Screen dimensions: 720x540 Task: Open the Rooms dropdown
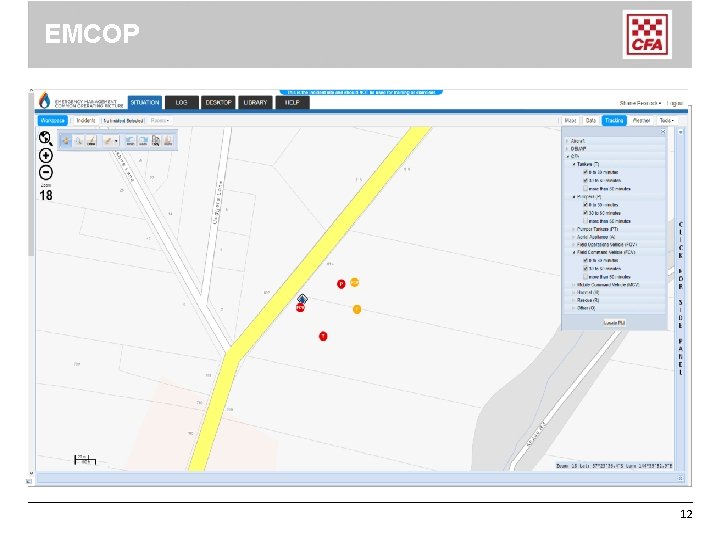click(x=160, y=121)
